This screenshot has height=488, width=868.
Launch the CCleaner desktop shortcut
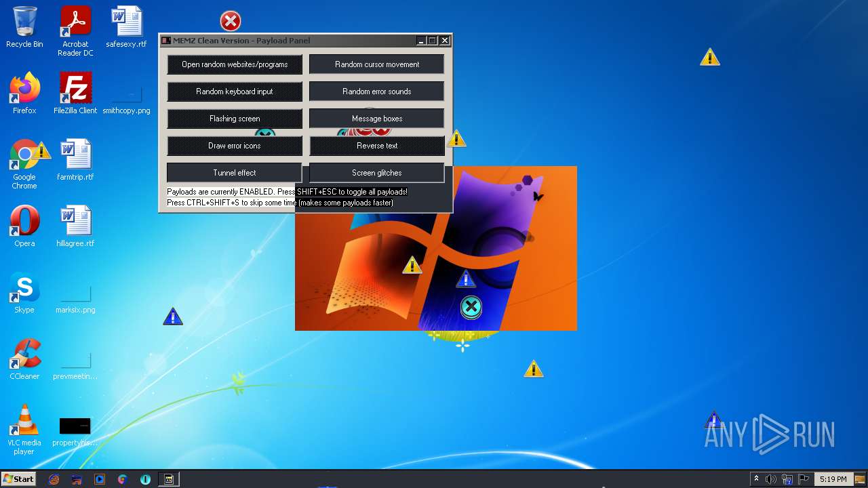[24, 359]
